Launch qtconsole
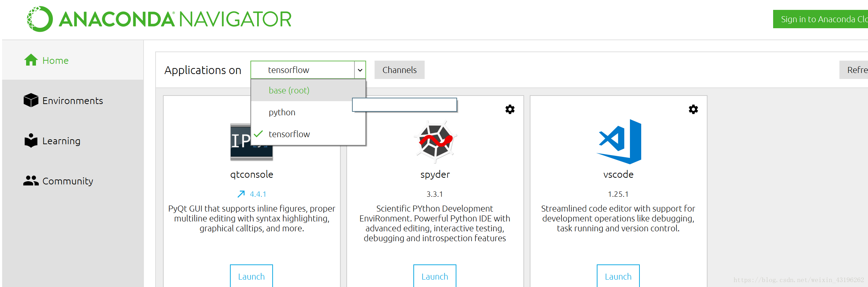 251,276
